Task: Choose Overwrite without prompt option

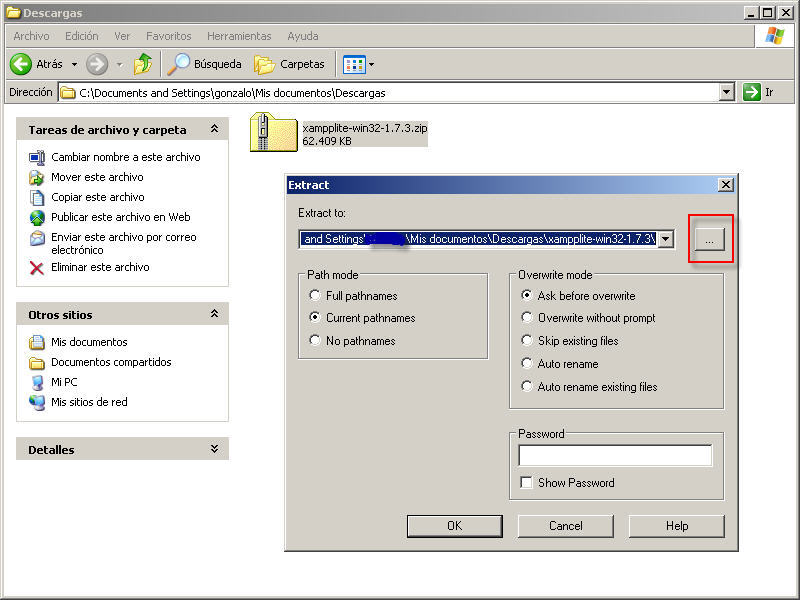Action: coord(528,318)
